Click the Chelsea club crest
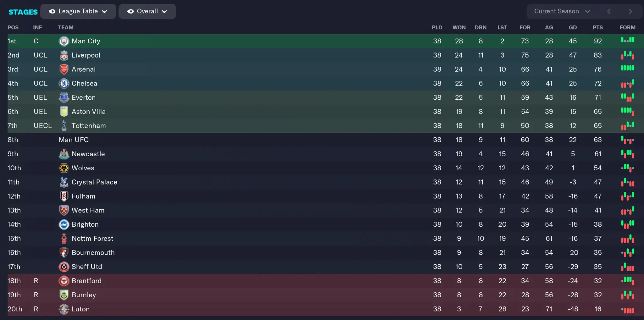Screen dimensions: 644x320 tap(64, 84)
